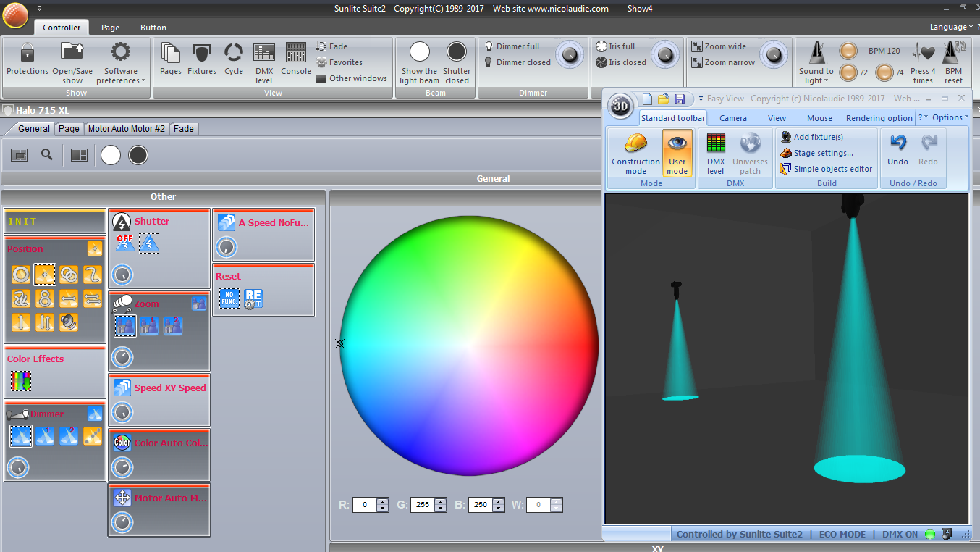The height and width of the screenshot is (552, 980).
Task: Select Zoom wide
Action: [x=719, y=46]
